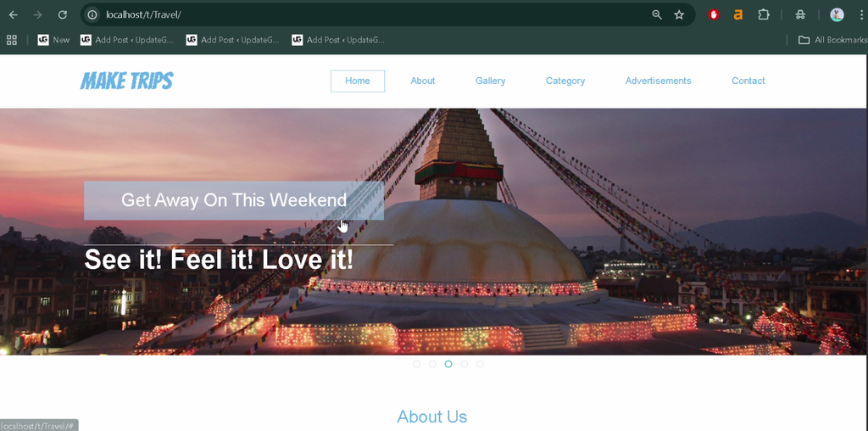Open the second 'Add Post ‹ UpdateG...' bookmark
This screenshot has width=868, height=431.
point(232,40)
